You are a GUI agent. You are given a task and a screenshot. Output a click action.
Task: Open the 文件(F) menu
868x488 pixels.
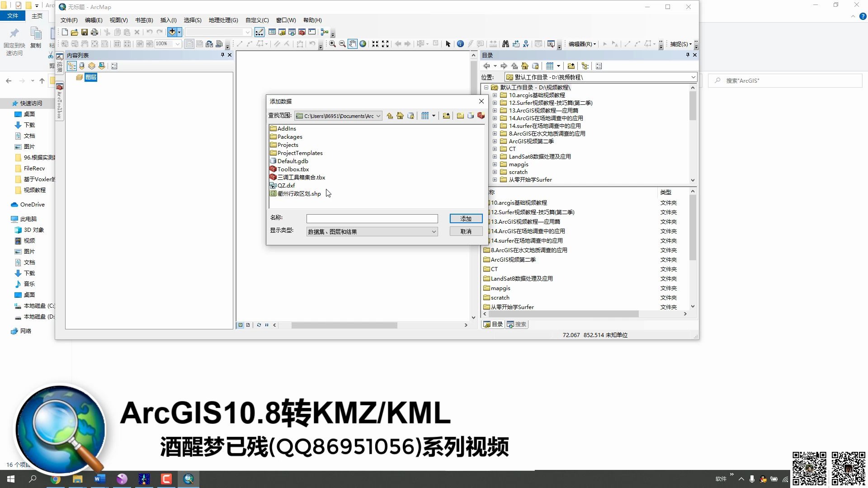click(69, 20)
